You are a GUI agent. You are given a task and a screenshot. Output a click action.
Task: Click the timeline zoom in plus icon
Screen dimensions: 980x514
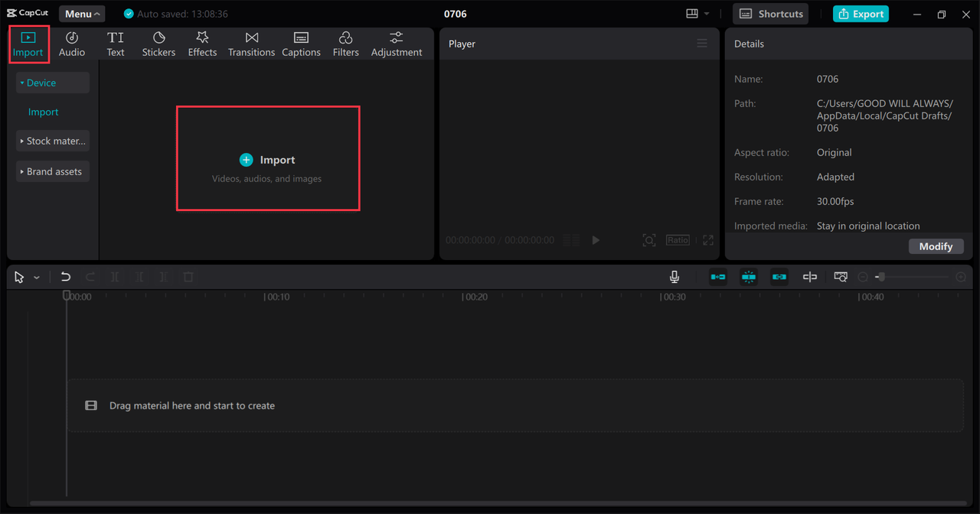(961, 277)
